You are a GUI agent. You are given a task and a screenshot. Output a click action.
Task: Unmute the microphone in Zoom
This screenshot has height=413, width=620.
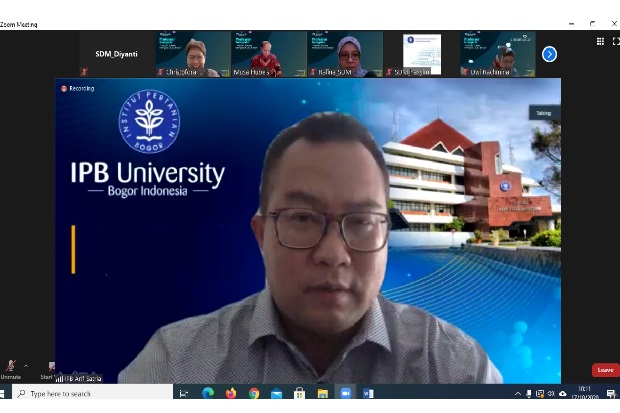click(11, 369)
